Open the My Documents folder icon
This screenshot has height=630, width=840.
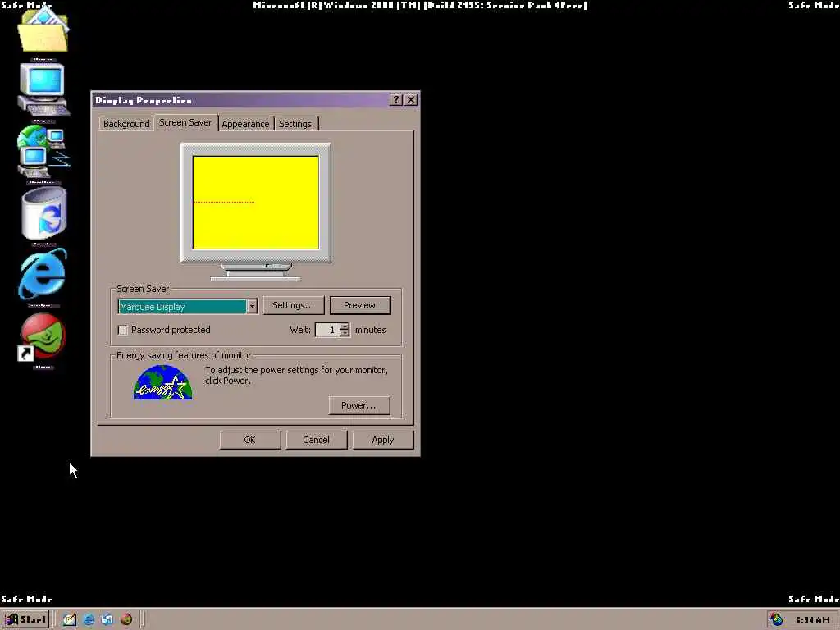coord(43,30)
